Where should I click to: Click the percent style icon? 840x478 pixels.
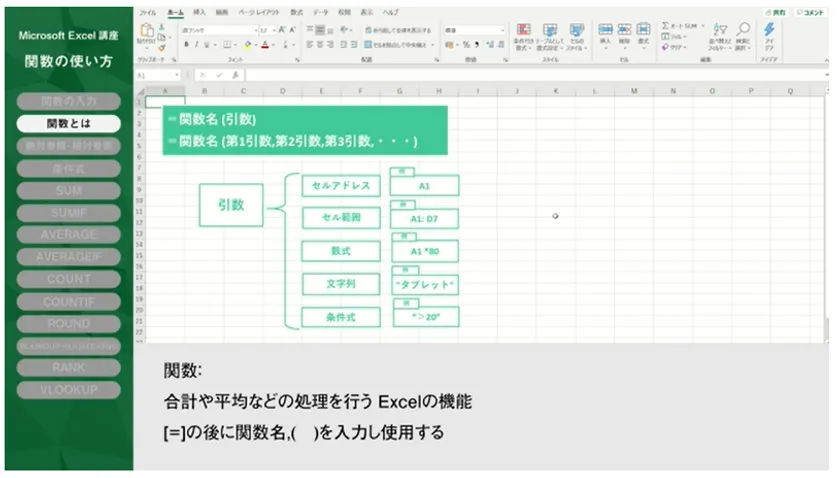click(466, 45)
